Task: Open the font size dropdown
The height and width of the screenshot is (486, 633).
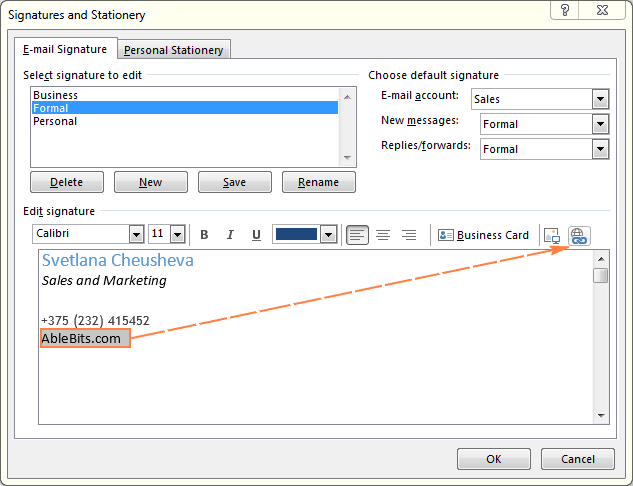Action: click(x=178, y=234)
